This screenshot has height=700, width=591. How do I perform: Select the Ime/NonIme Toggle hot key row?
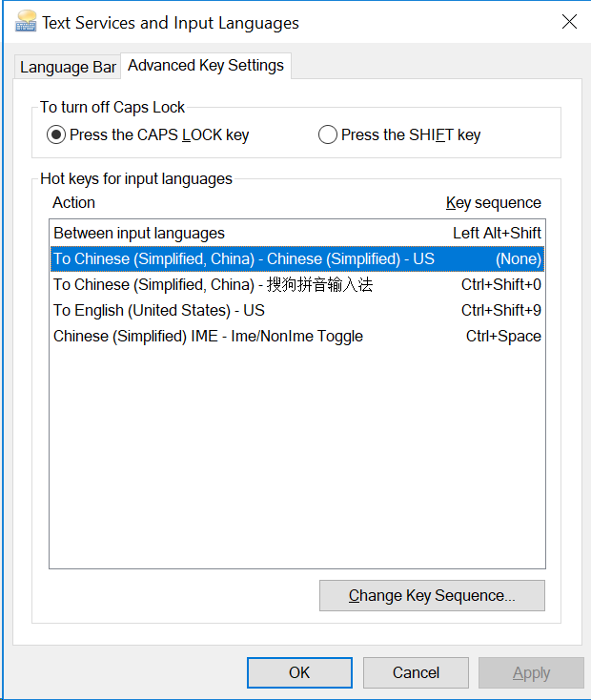pyautogui.click(x=208, y=336)
